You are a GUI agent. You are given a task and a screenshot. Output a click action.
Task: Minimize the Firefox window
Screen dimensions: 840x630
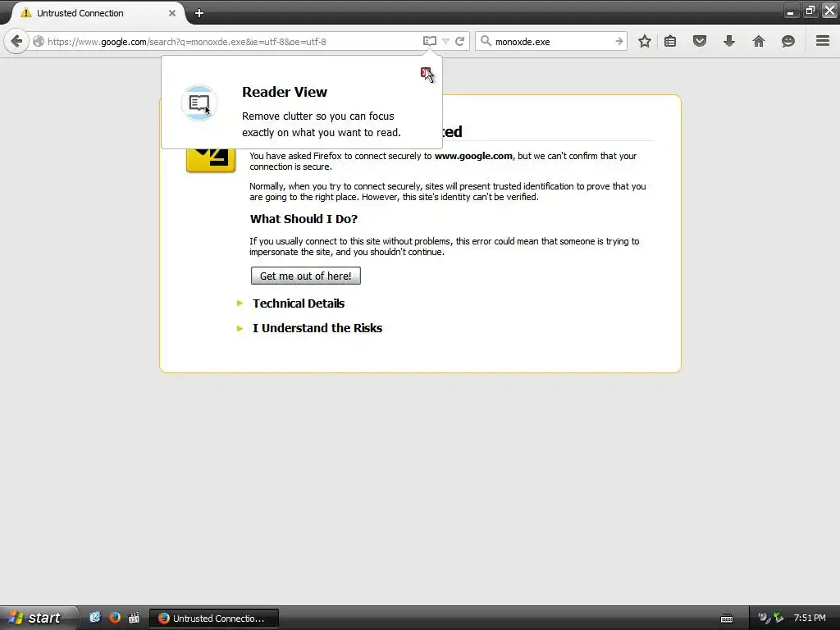pyautogui.click(x=791, y=10)
